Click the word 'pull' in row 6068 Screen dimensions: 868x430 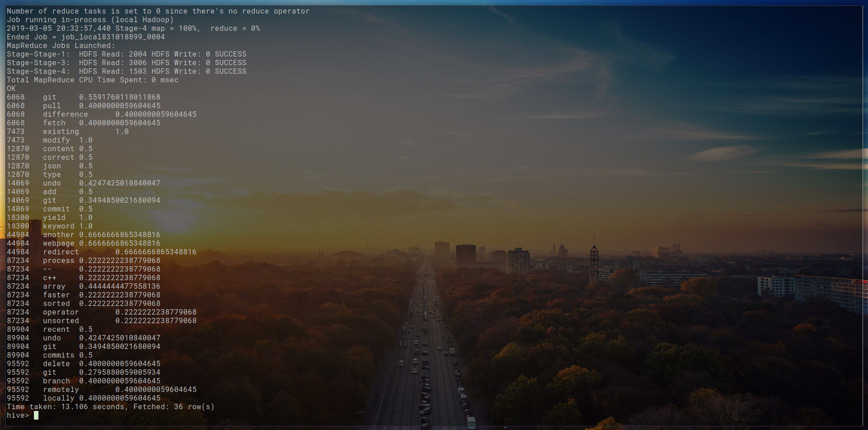[x=52, y=105]
